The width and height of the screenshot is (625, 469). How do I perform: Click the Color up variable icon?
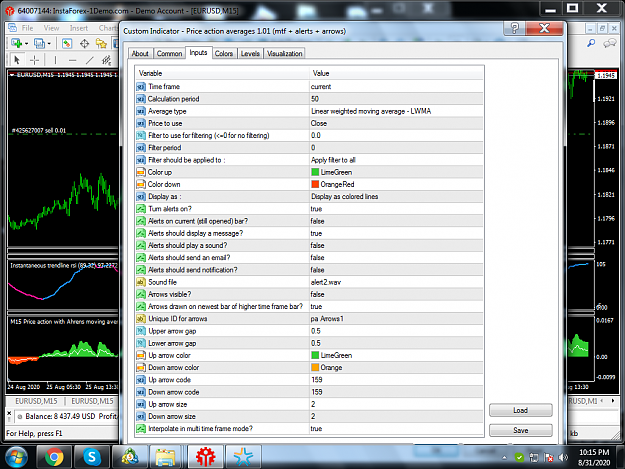click(x=141, y=172)
